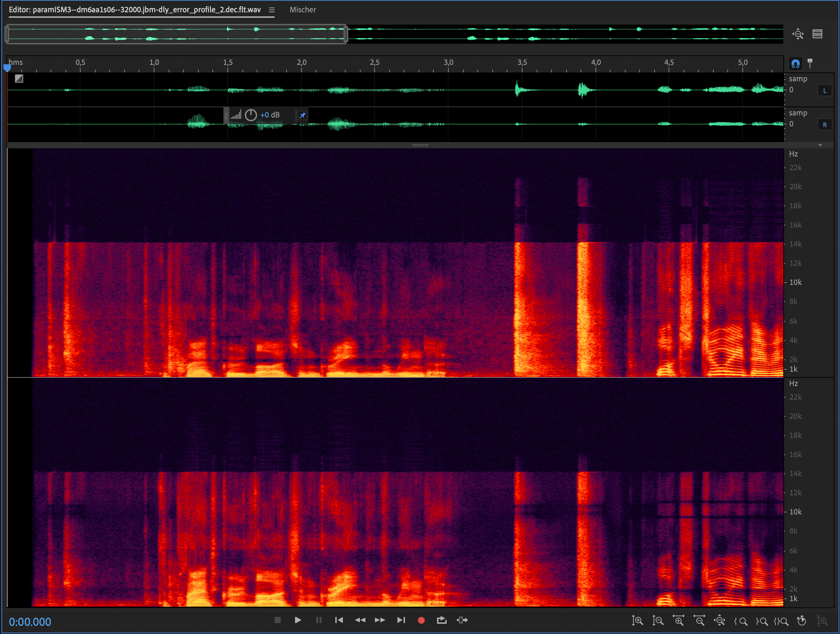Screen dimensions: 840x634
Task: Click the 0:00.000 timecode display
Action: click(x=30, y=622)
